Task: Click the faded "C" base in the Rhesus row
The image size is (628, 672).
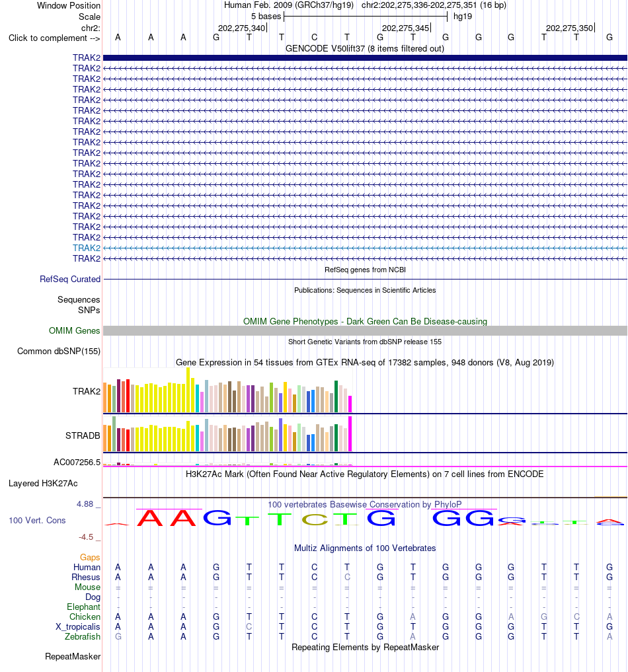Action: pos(347,577)
